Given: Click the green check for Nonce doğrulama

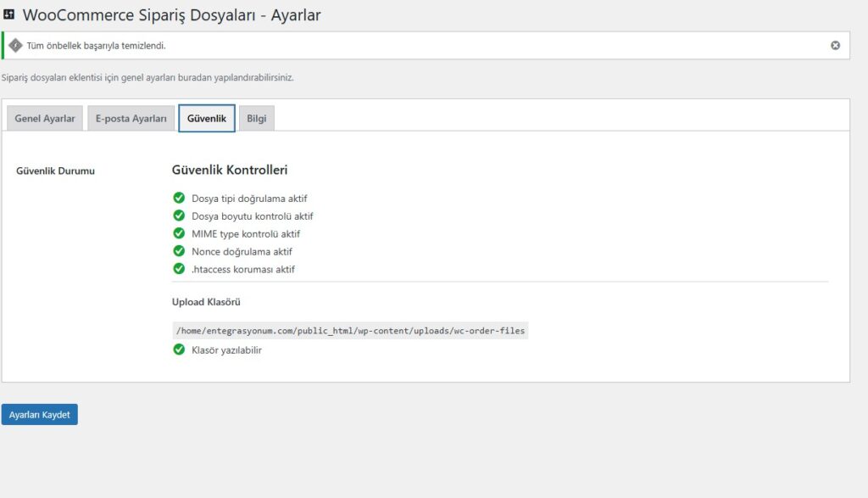Looking at the screenshot, I should coord(179,251).
